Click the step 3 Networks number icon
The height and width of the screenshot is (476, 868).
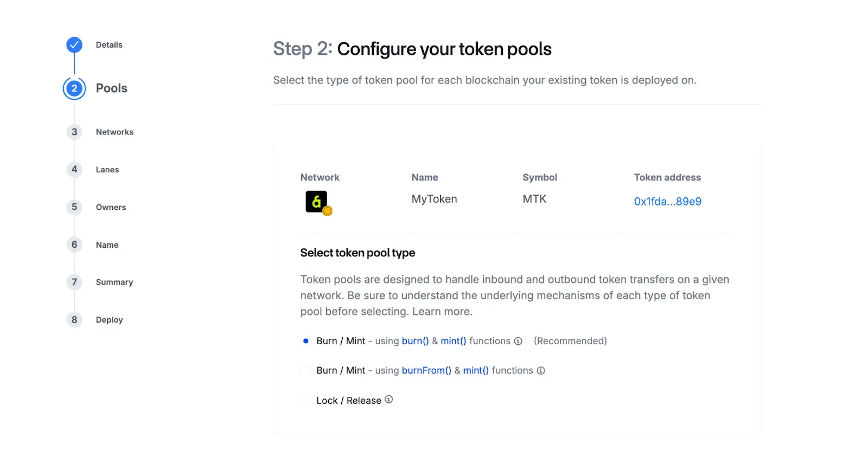[x=74, y=132]
